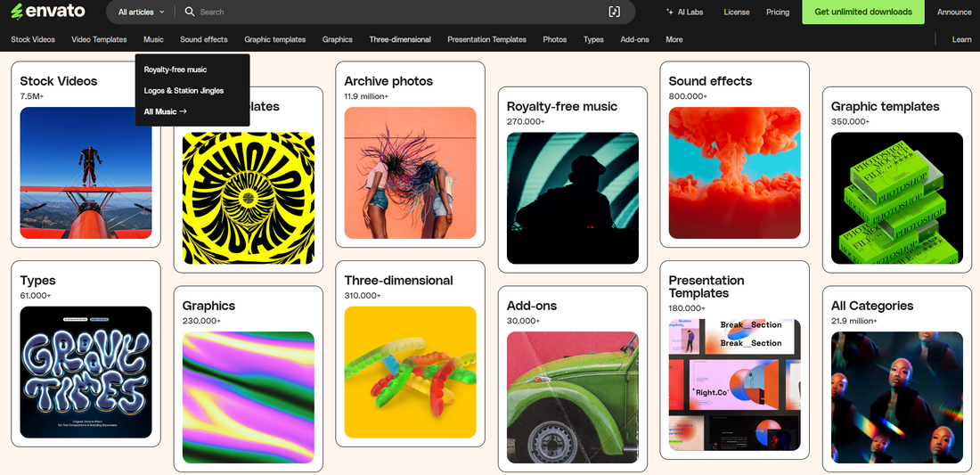Open the Music menu in navigation
980x475 pixels.
[153, 39]
